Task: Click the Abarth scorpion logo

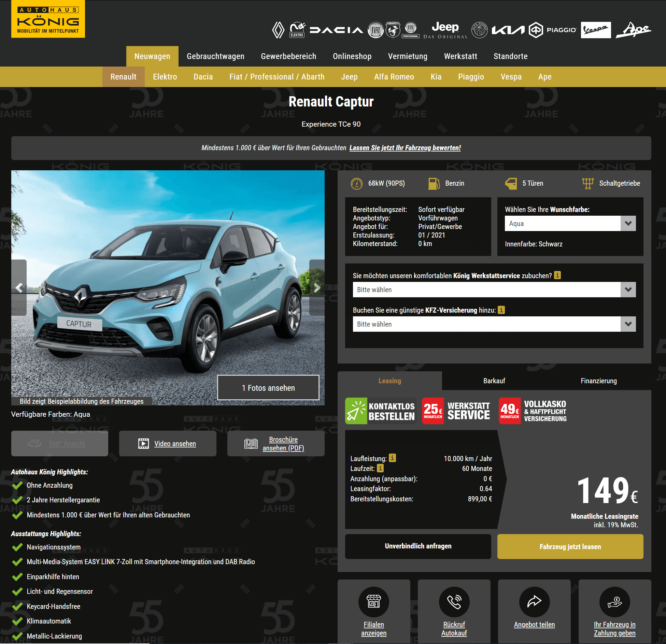Action: point(393,30)
